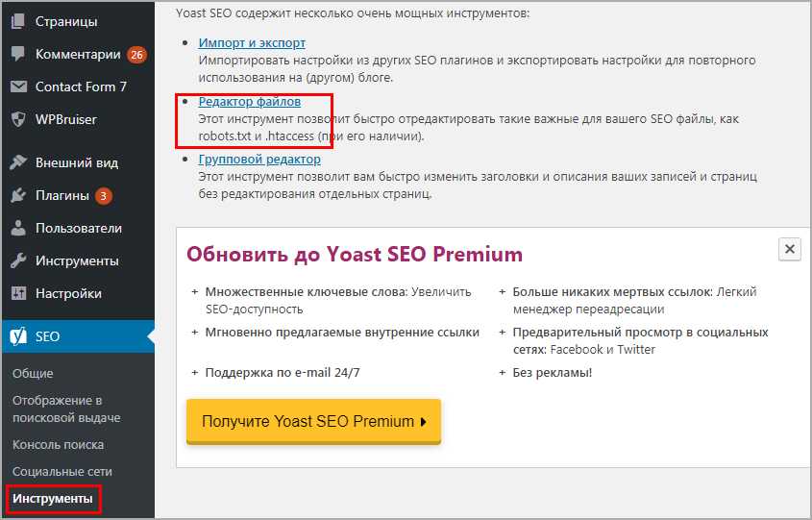Open the General SEO submenu item
This screenshot has height=520, width=812.
click(x=33, y=373)
